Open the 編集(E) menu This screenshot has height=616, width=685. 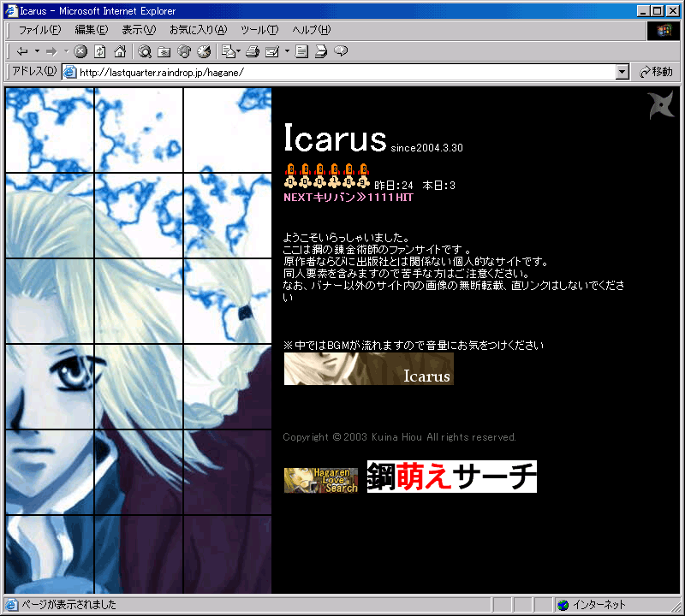coord(92,30)
